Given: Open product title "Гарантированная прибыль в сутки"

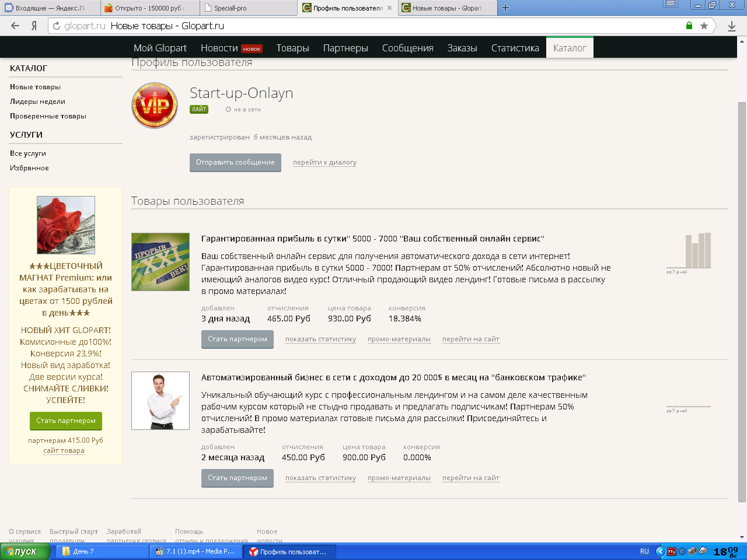Looking at the screenshot, I should [x=373, y=239].
